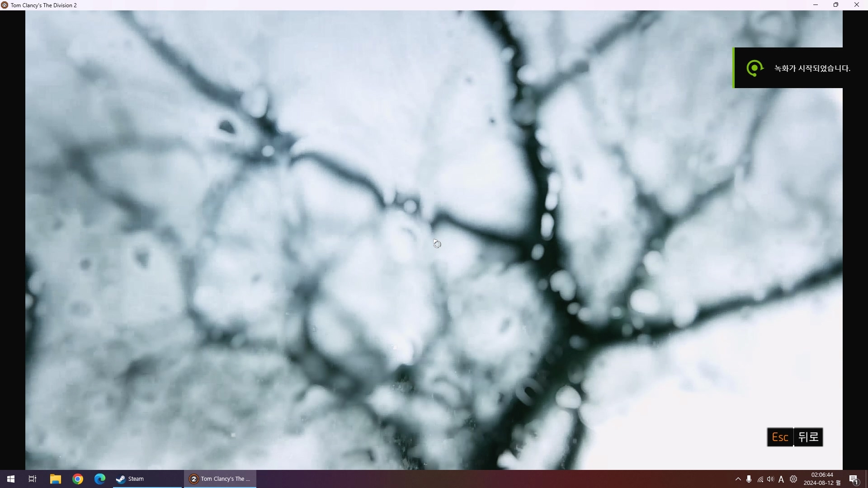Select the Tom Clancy's The Division 2 taskbar item
Viewport: 868px width, 488px height.
[x=220, y=479]
